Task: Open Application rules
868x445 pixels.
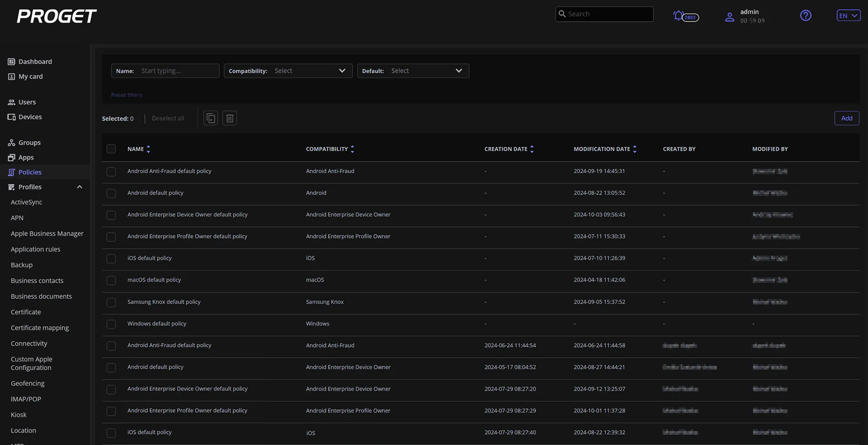Action: click(36, 250)
